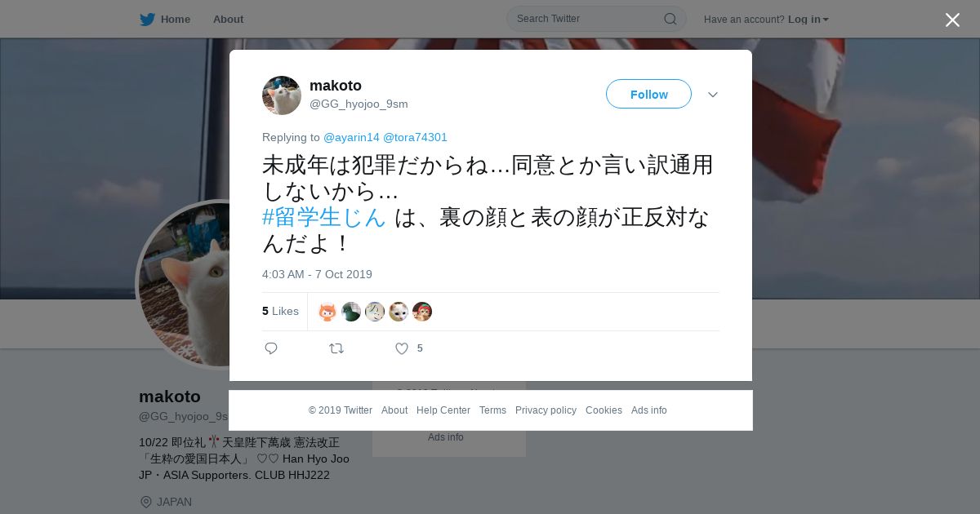The height and width of the screenshot is (514, 980).
Task: Close the tweet overlay with the X
Action: (952, 20)
